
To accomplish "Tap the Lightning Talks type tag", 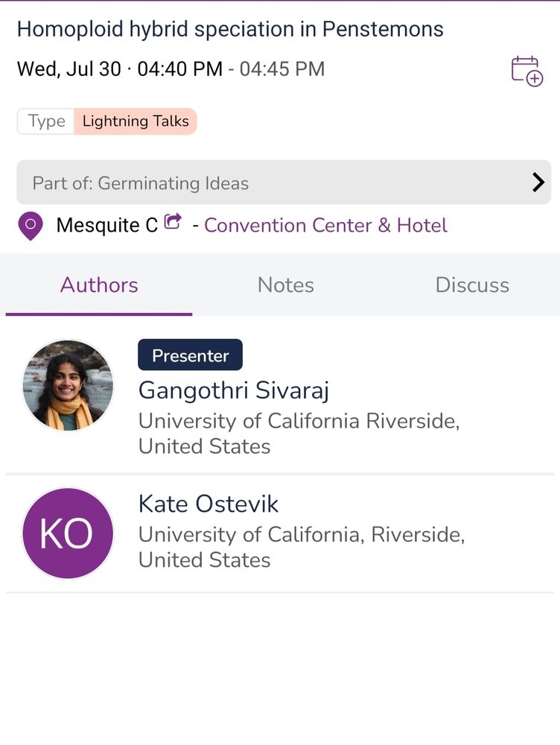I will tap(136, 121).
